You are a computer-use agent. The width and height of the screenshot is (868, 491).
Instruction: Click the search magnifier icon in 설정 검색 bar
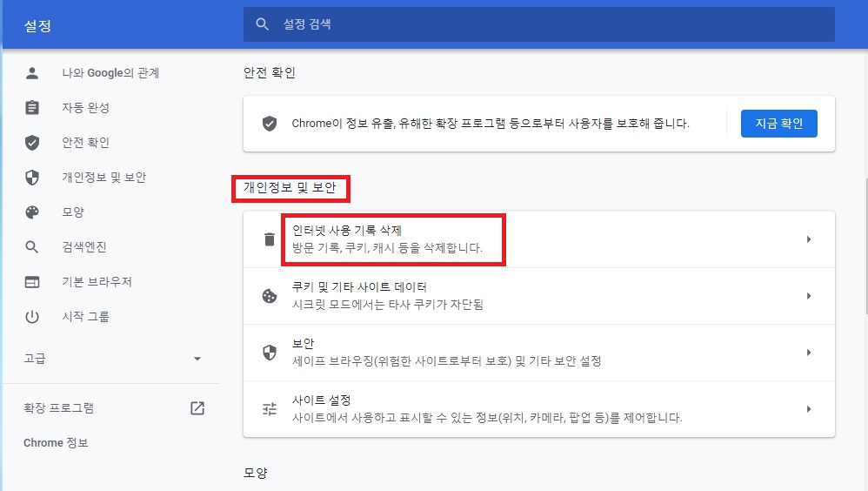pyautogui.click(x=263, y=24)
